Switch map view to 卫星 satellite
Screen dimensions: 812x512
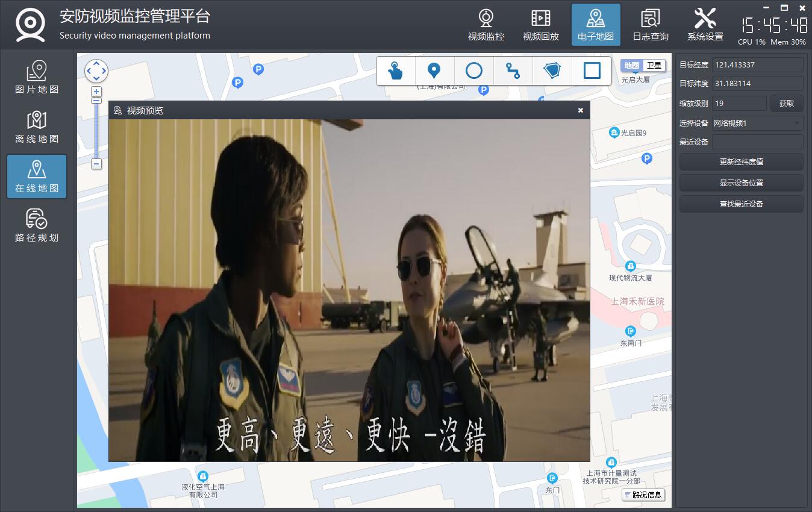click(654, 66)
